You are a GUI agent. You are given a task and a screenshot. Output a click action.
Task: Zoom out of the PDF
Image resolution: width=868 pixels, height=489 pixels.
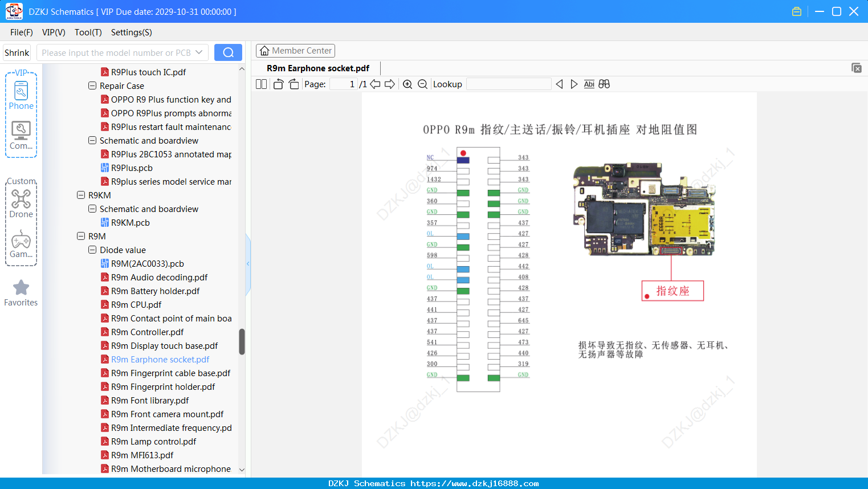422,84
